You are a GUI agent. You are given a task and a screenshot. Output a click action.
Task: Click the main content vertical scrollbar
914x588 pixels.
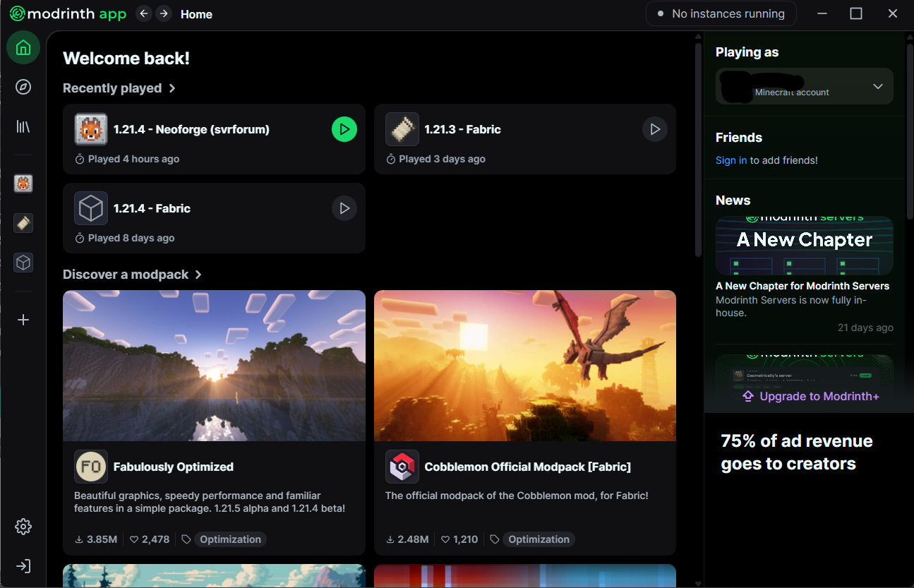(698, 148)
